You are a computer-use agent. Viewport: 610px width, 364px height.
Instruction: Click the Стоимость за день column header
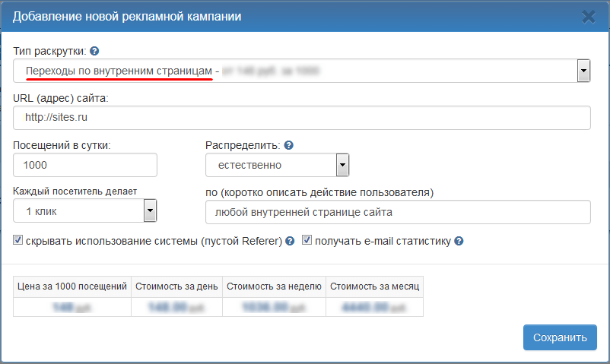(x=177, y=286)
